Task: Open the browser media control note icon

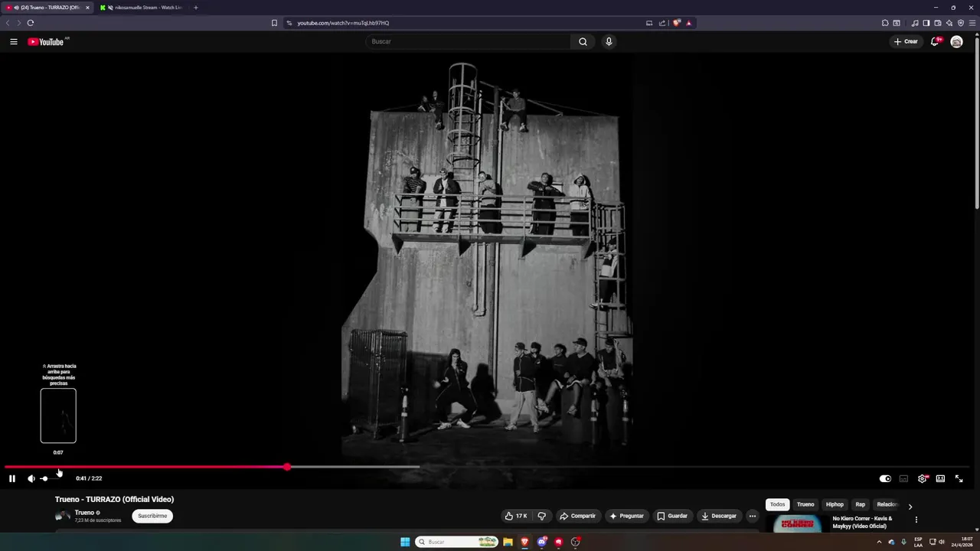Action: (915, 23)
